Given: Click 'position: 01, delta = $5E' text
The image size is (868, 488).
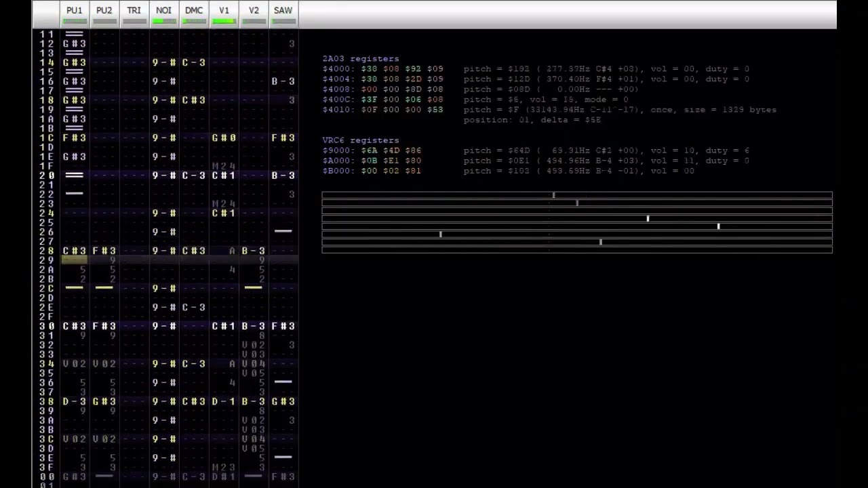Looking at the screenshot, I should click(x=532, y=120).
